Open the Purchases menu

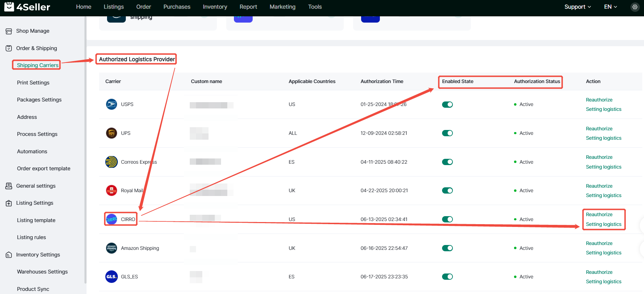tap(177, 7)
